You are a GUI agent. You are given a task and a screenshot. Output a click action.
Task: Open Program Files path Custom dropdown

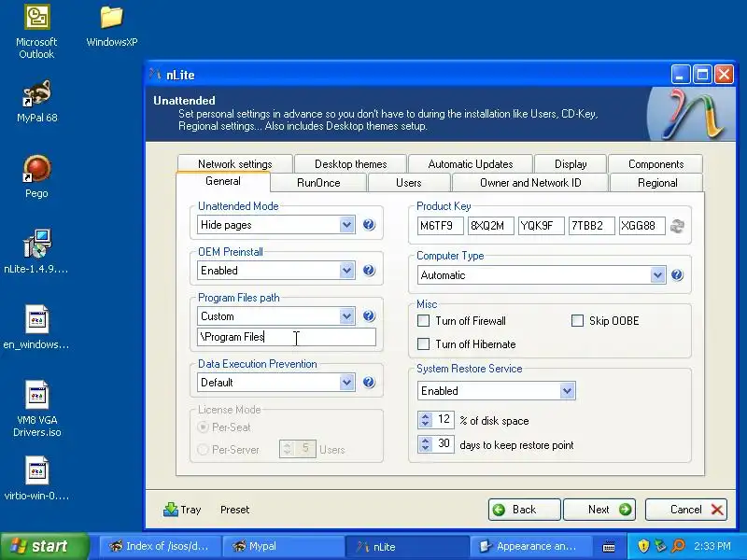275,316
